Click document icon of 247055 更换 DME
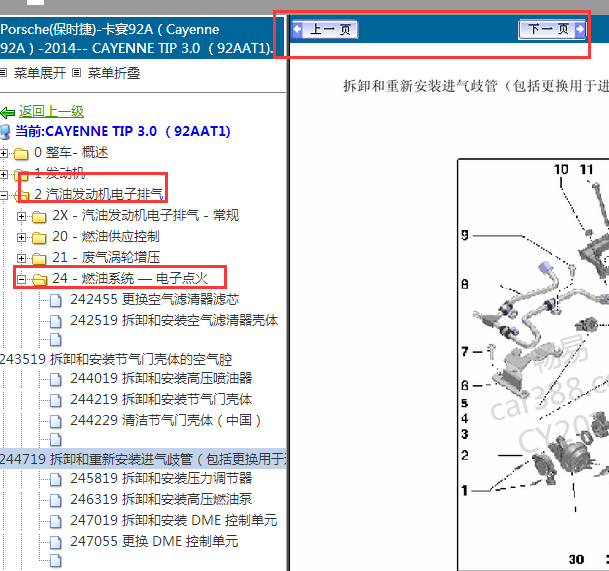Image resolution: width=609 pixels, height=571 pixels. pos(56,542)
